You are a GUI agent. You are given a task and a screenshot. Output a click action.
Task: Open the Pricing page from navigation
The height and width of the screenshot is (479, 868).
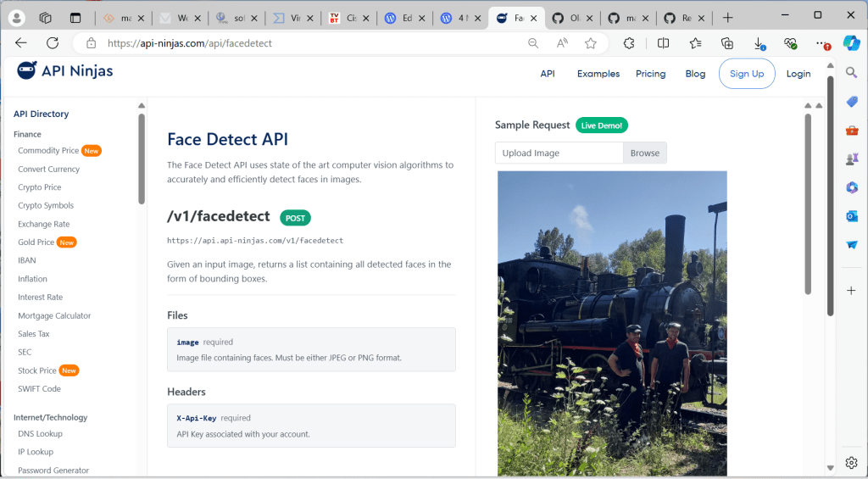650,74
